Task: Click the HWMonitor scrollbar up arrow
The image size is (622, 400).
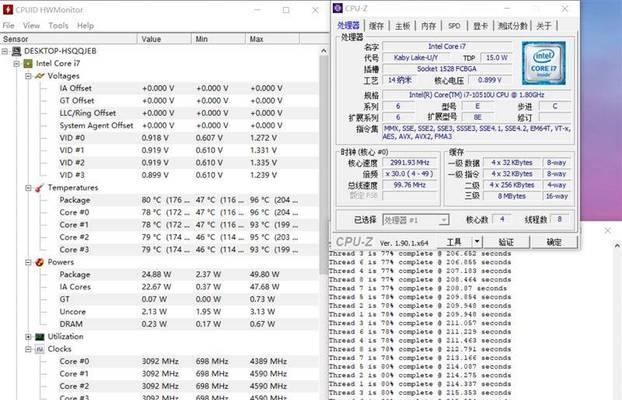Action: coord(324,51)
